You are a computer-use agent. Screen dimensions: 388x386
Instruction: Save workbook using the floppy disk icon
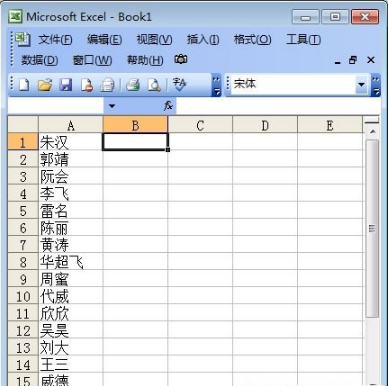[66, 85]
